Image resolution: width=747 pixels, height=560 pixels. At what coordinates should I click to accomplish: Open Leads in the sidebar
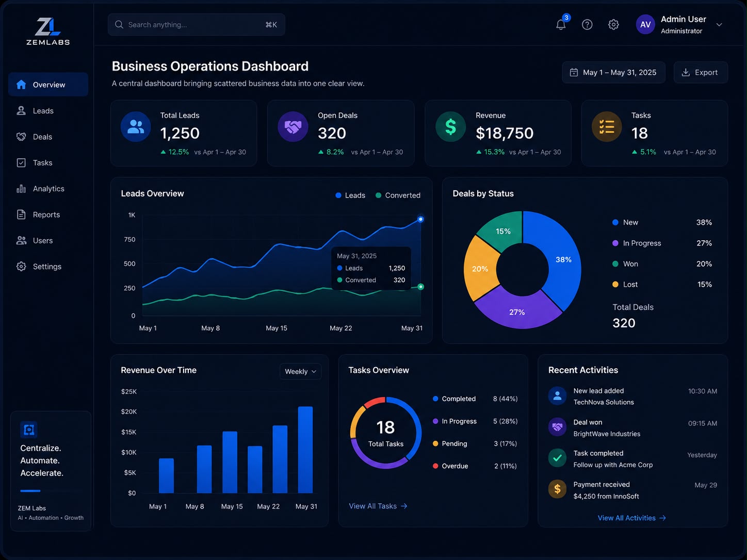click(48, 111)
